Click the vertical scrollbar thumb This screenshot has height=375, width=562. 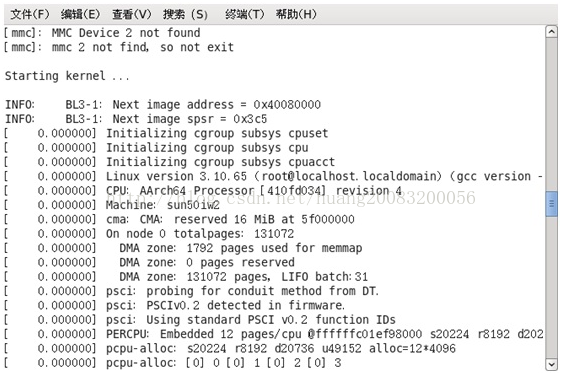coord(551,204)
